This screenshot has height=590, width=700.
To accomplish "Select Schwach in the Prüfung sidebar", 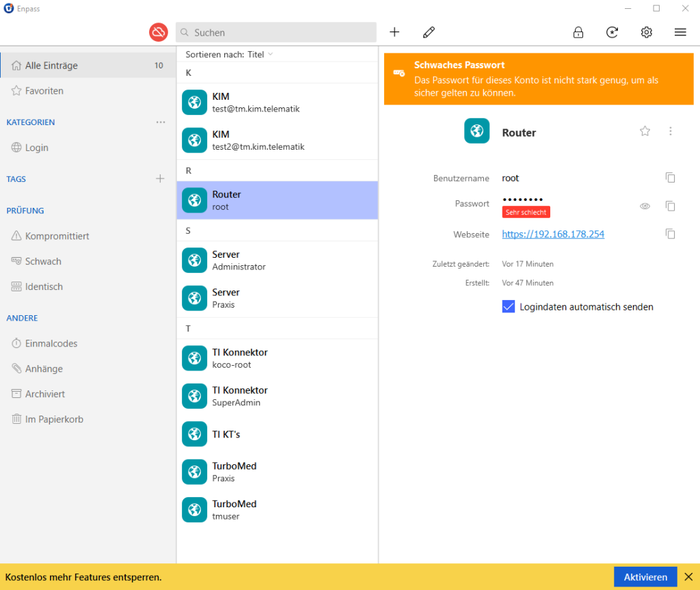I will (43, 261).
